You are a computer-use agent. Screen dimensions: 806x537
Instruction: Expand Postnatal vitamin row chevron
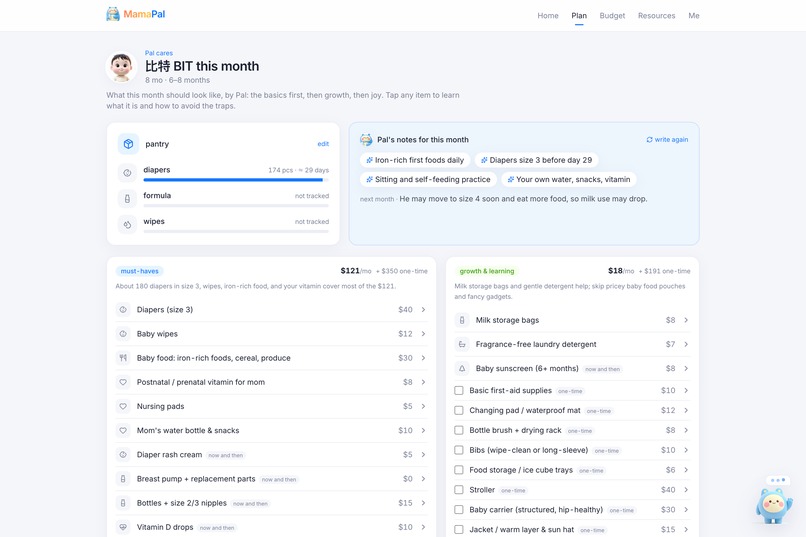pos(424,382)
